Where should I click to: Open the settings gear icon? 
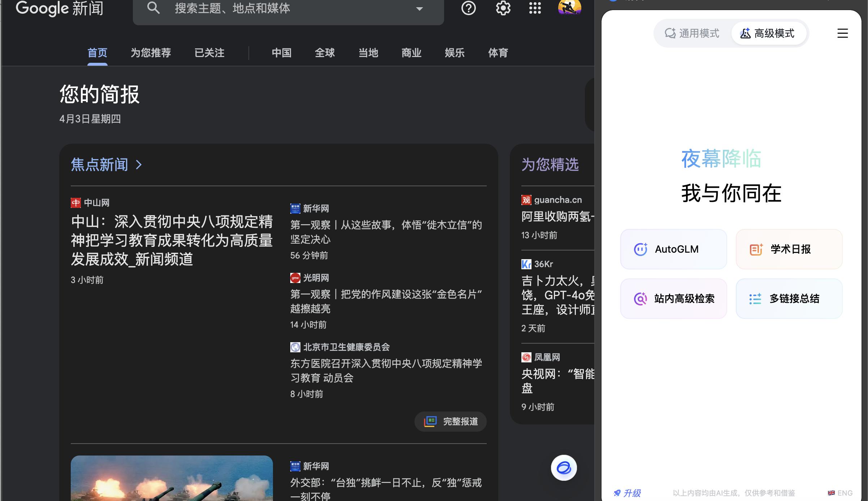[x=503, y=8]
